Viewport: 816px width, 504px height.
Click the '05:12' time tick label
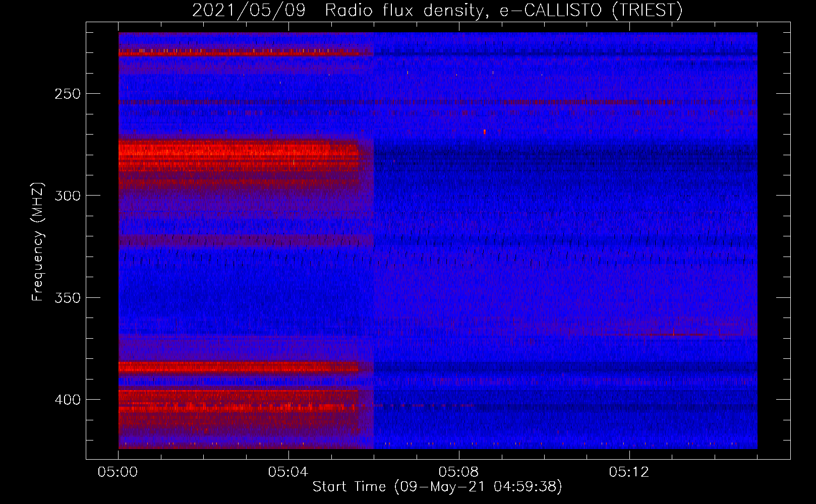click(x=629, y=472)
